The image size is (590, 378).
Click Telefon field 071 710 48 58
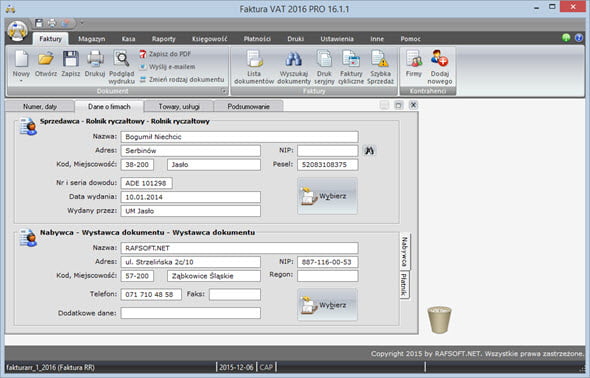(151, 294)
